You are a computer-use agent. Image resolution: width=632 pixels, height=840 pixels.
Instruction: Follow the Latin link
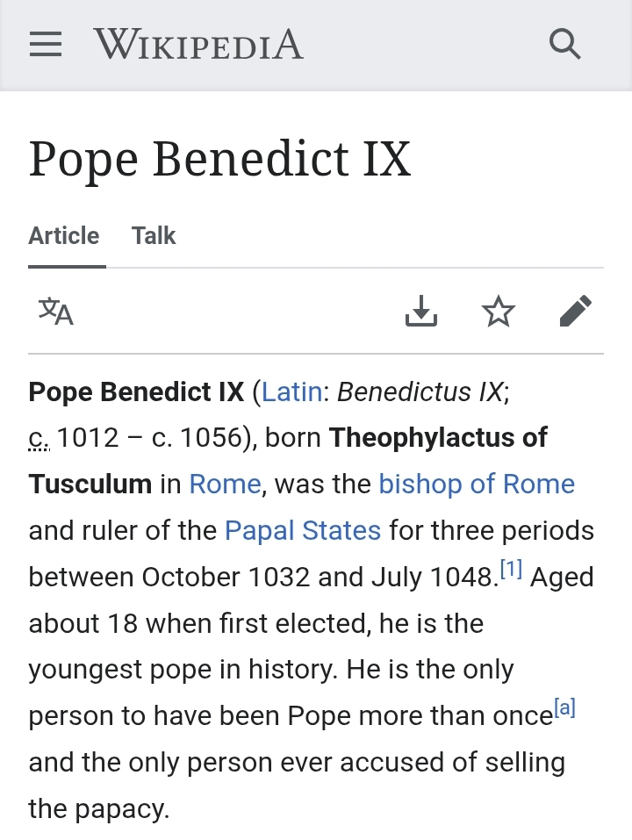291,391
